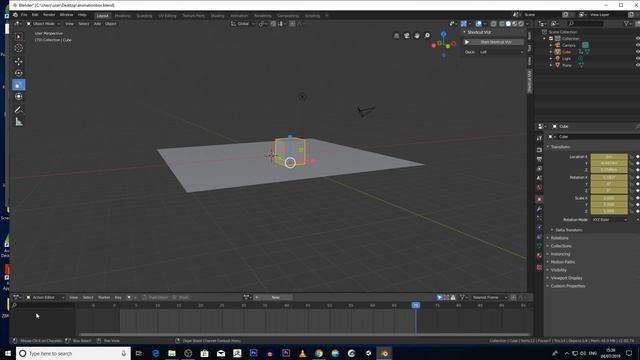Hide the Collection in outliner

click(x=638, y=38)
